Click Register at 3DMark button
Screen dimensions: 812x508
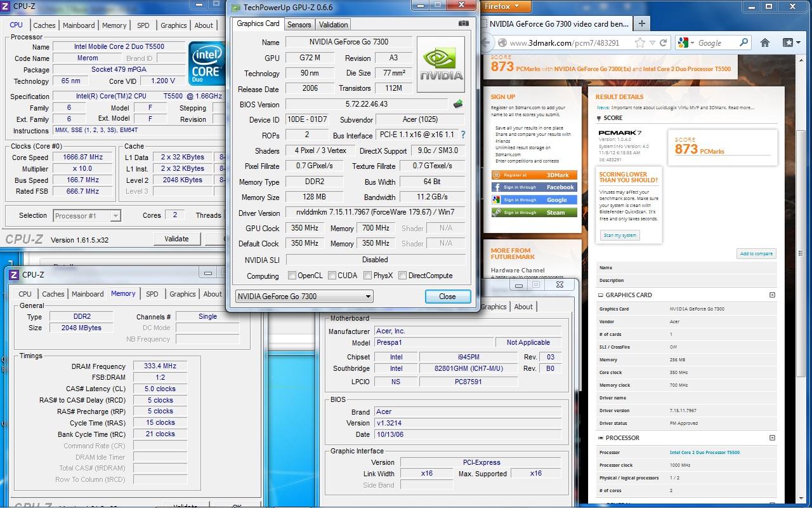[534, 175]
